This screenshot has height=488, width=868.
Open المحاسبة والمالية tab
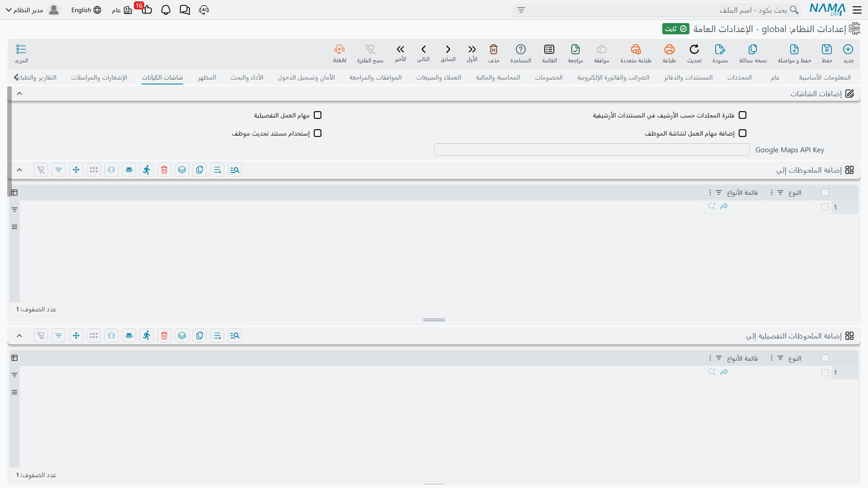498,77
